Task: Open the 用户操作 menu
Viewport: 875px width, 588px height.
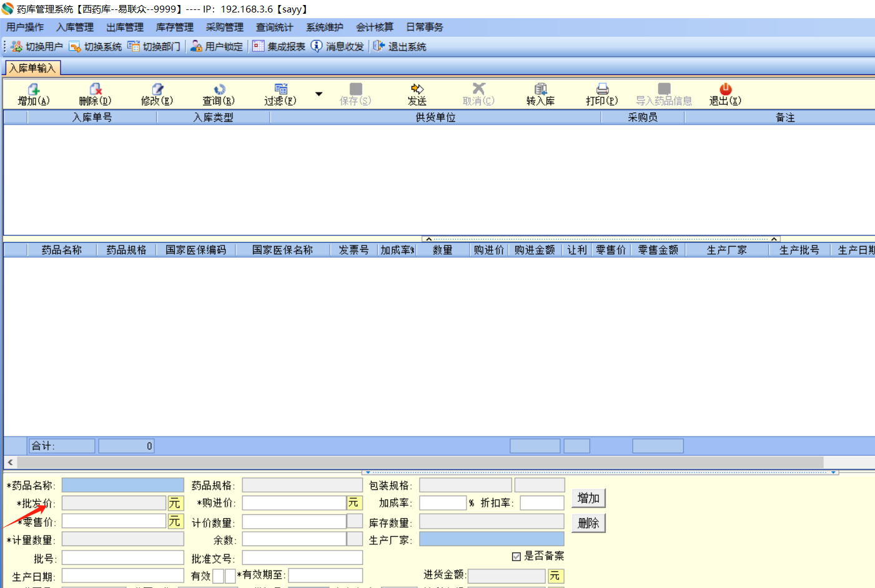Action: pos(25,27)
